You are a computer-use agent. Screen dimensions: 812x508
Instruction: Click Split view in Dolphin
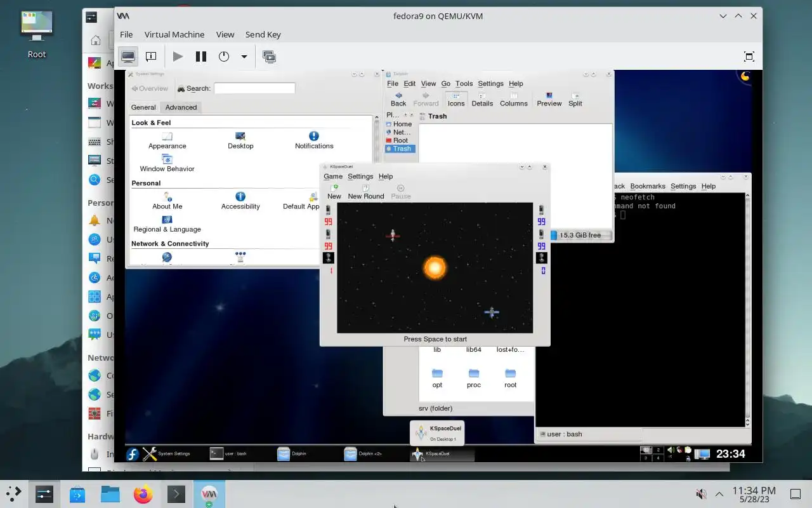(575, 99)
